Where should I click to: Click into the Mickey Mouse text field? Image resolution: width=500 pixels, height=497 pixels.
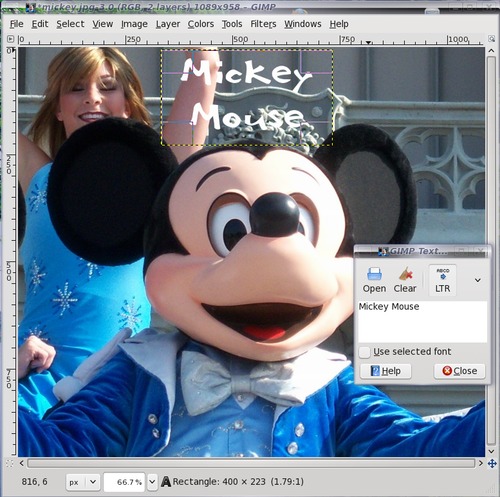[x=422, y=322]
